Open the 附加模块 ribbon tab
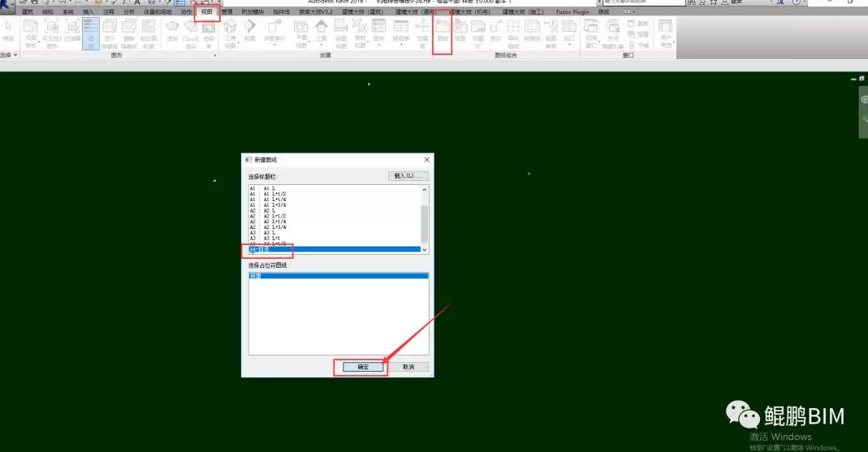Screen dimensions: 868x452 click(x=253, y=11)
